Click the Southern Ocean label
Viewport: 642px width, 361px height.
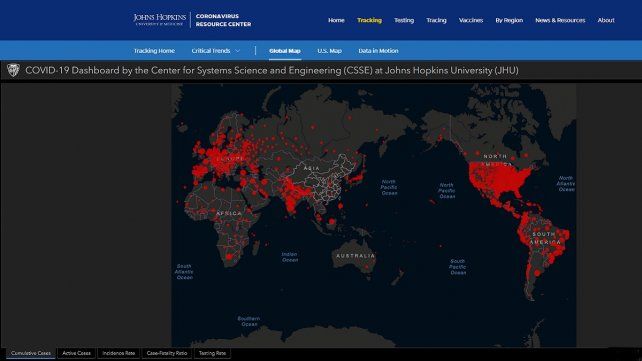249,321
